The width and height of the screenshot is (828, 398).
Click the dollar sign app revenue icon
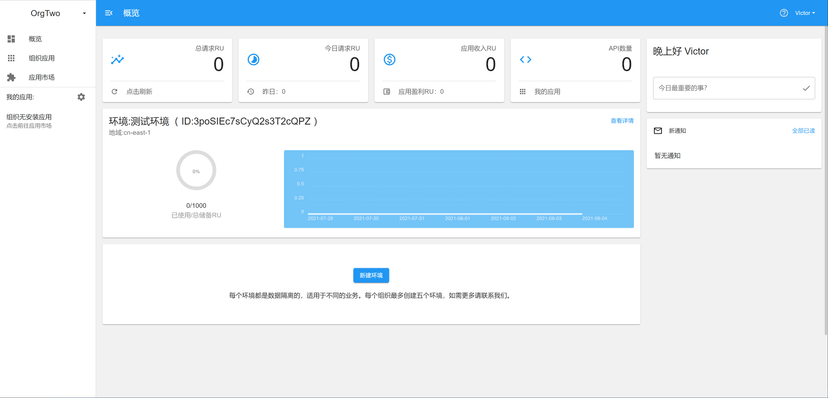coord(389,60)
